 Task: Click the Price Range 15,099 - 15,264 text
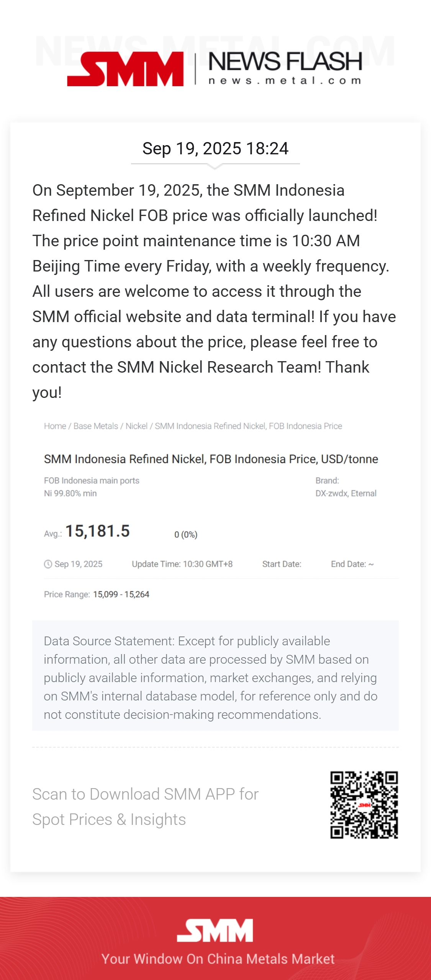(x=97, y=594)
